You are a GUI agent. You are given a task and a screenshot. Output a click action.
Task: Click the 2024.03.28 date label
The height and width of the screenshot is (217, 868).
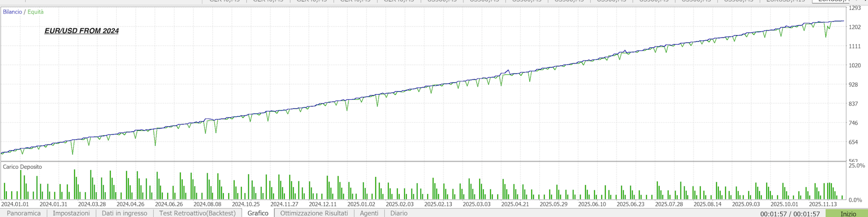coord(92,204)
